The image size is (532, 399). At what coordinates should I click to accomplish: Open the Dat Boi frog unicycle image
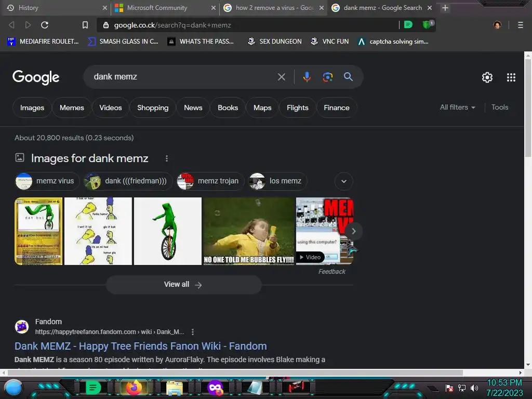(168, 231)
